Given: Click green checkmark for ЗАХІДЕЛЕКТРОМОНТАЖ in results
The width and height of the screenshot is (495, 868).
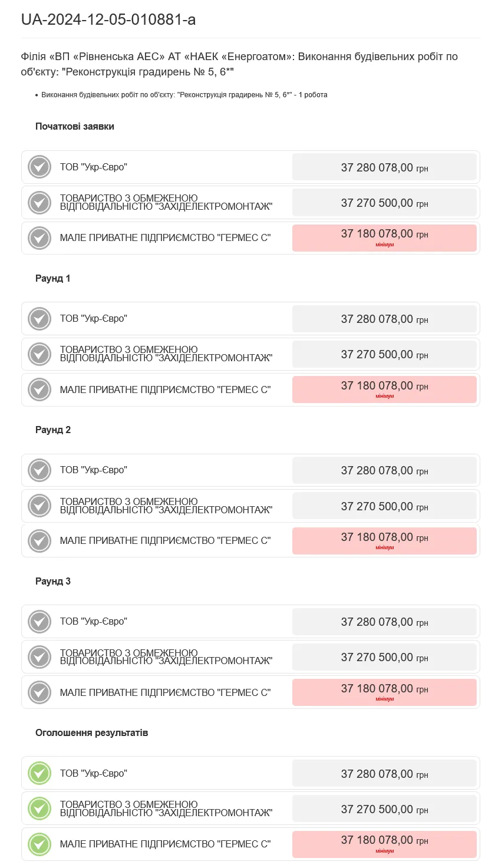Looking at the screenshot, I should click(x=39, y=809).
